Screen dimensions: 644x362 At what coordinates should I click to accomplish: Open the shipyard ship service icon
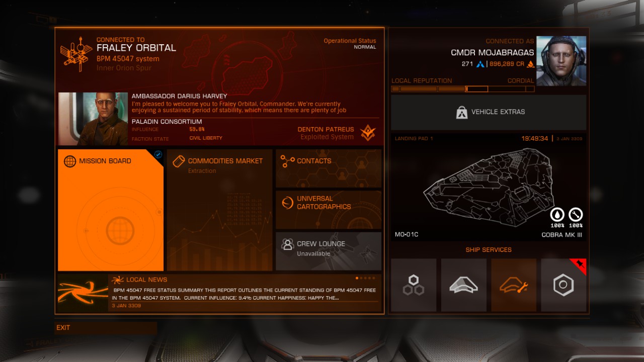(463, 285)
